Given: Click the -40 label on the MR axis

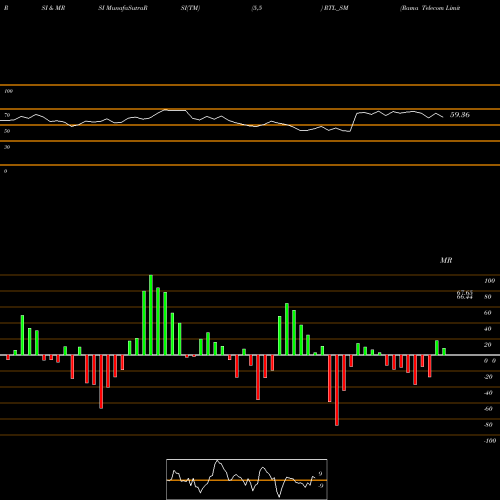Looking at the screenshot, I should click(488, 393).
